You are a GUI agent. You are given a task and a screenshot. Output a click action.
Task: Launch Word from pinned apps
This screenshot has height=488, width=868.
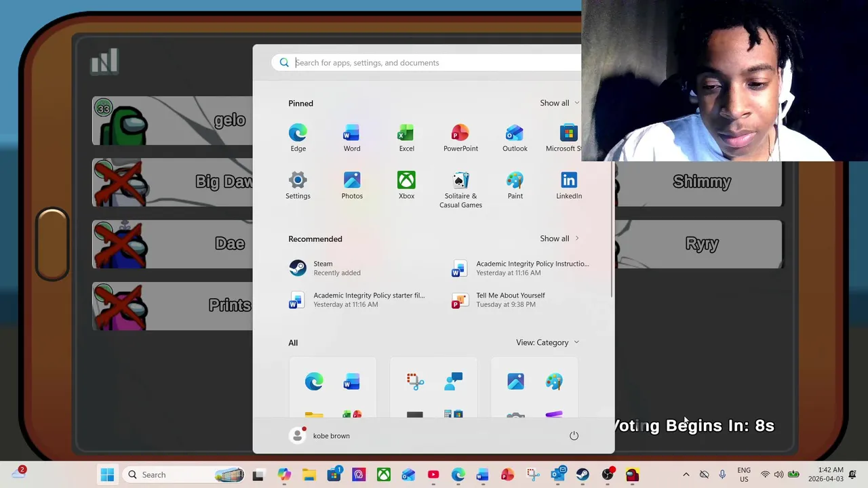(351, 138)
